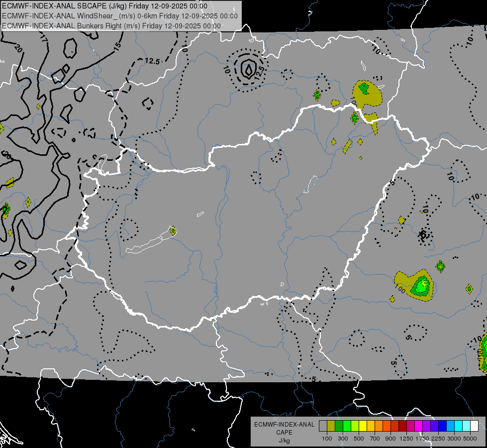487x448 pixels.
Task: Click the 300 value under the color bar
Action: [343, 439]
